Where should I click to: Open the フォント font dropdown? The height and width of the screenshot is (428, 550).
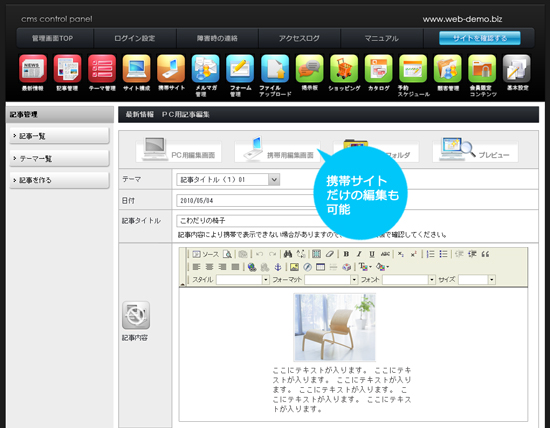tap(431, 280)
